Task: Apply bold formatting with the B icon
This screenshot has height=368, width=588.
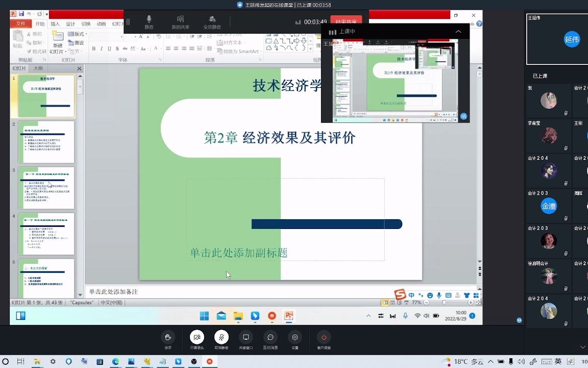Action: pyautogui.click(x=93, y=48)
